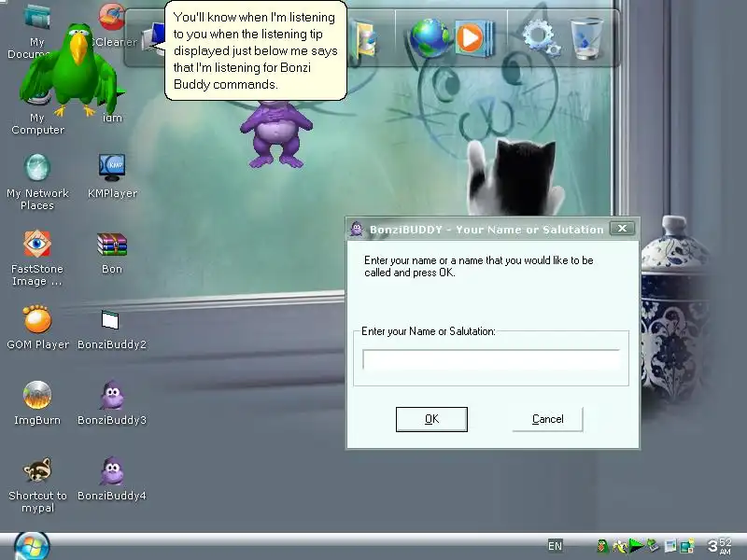Open FastStone Image viewer shortcut

pos(37,259)
